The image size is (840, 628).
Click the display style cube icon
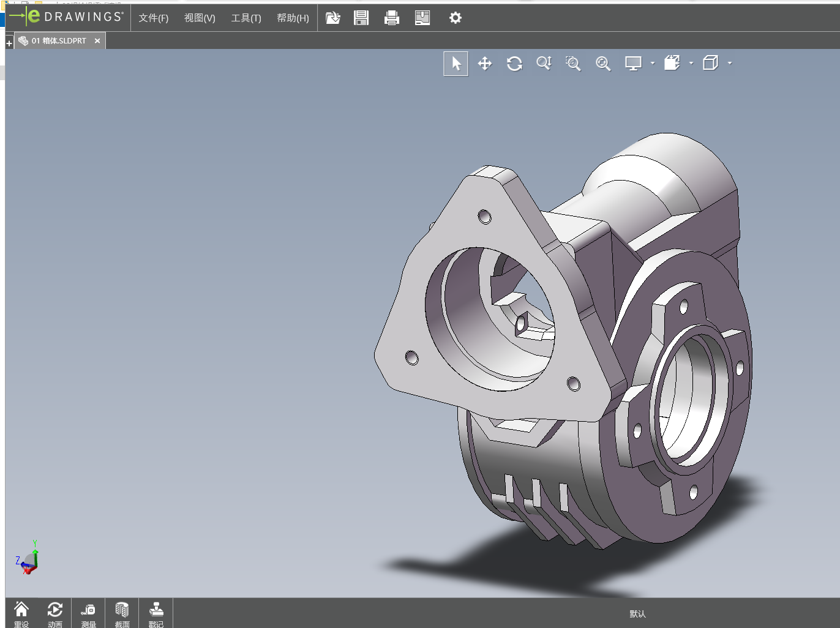point(710,63)
